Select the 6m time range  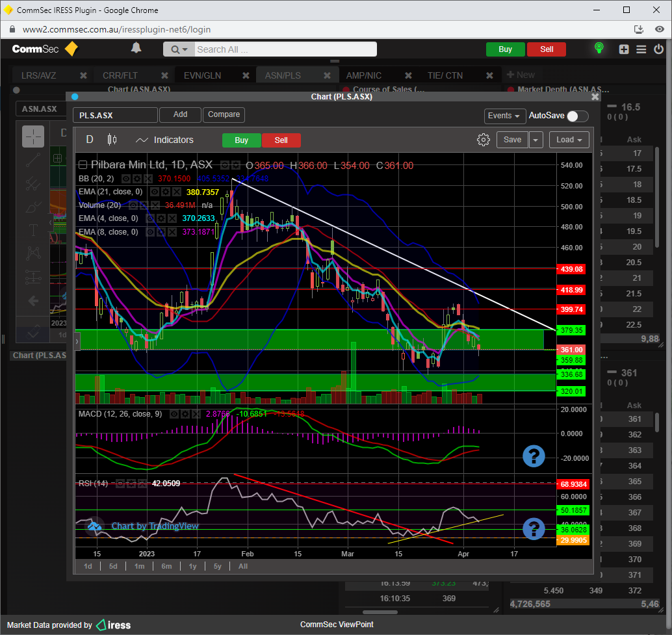coord(166,566)
